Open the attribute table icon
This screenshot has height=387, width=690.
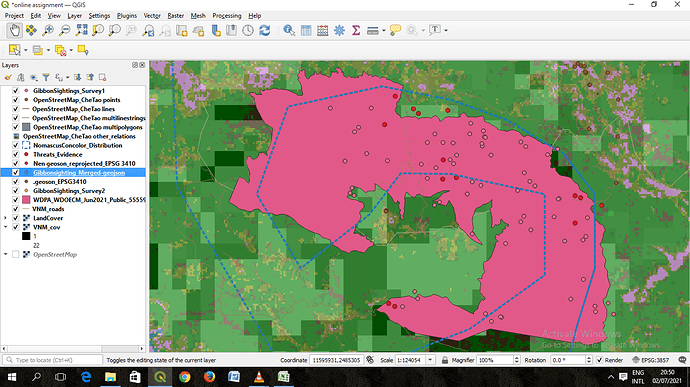[306, 30]
